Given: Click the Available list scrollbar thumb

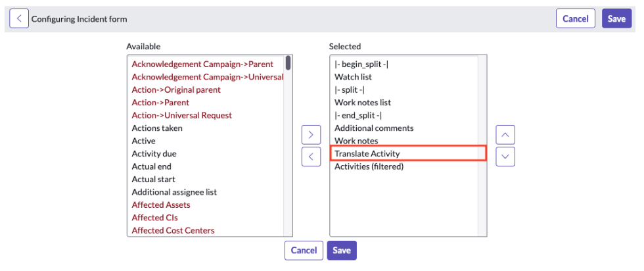Looking at the screenshot, I should coord(288,63).
